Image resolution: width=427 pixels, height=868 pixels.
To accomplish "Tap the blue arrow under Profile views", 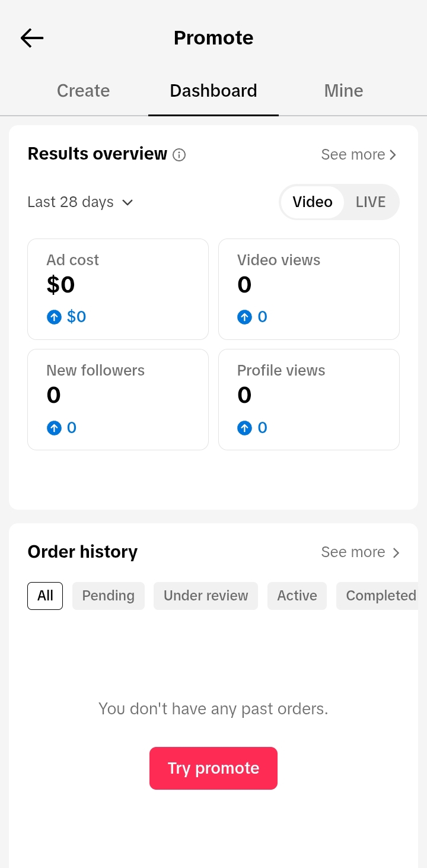I will (244, 428).
